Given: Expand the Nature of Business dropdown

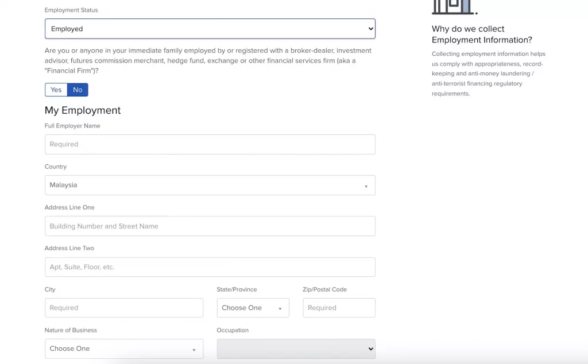Looking at the screenshot, I should coord(123,348).
